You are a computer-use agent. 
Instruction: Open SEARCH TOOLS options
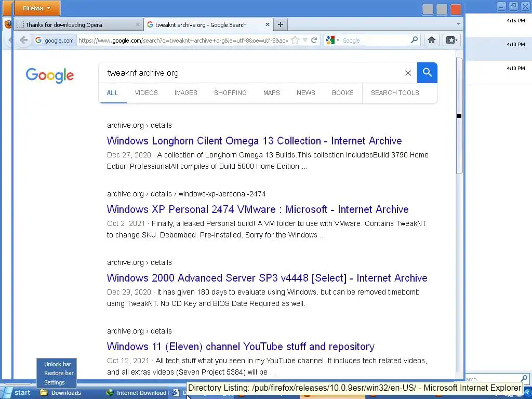(x=395, y=93)
